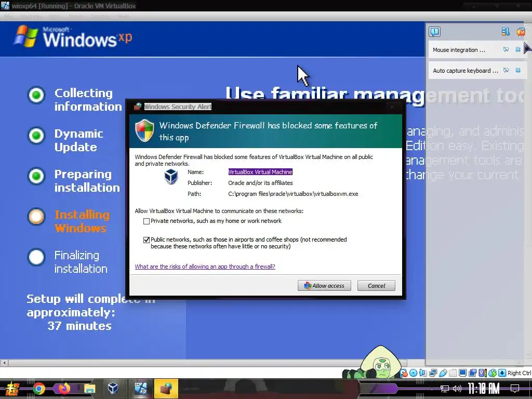Click the network tray icon
532x399 pixels.
(445, 389)
